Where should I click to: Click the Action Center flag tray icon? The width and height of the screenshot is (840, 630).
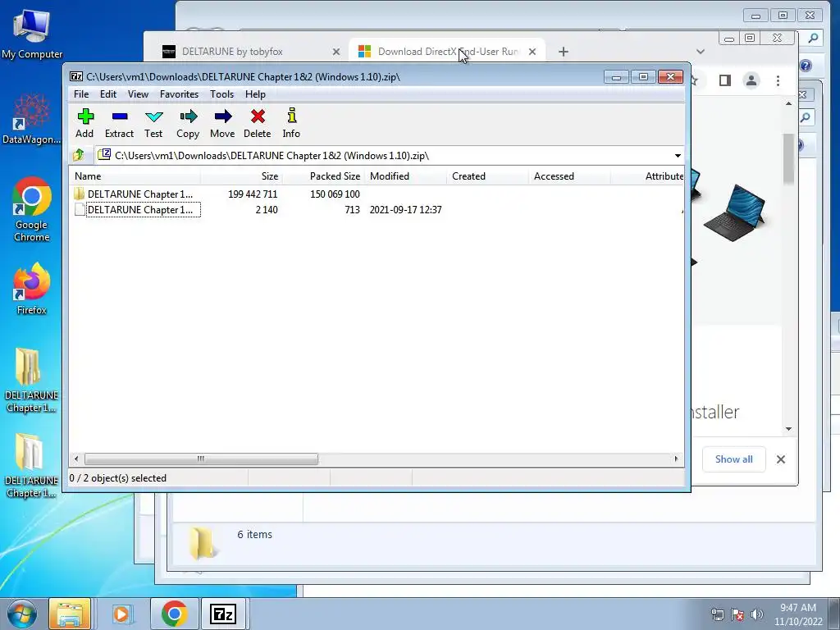pyautogui.click(x=737, y=614)
